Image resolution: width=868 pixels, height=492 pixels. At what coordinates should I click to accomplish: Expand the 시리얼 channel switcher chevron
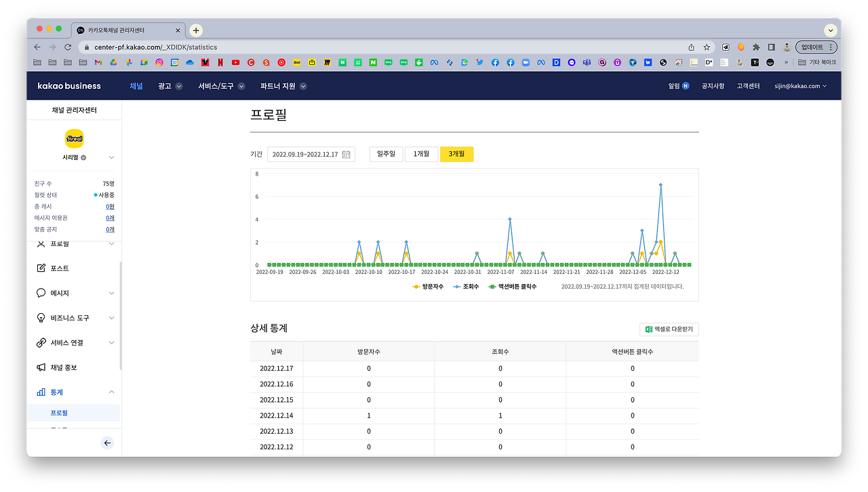[111, 158]
